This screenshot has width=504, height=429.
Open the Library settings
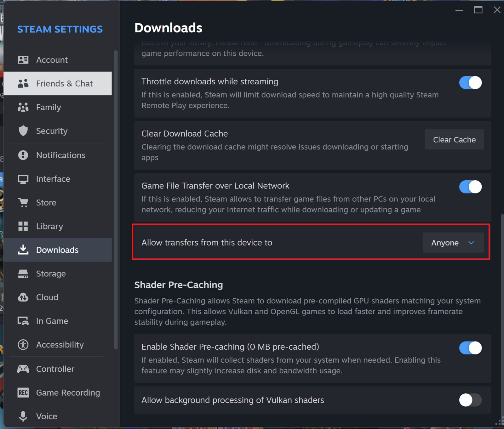[x=58, y=226]
